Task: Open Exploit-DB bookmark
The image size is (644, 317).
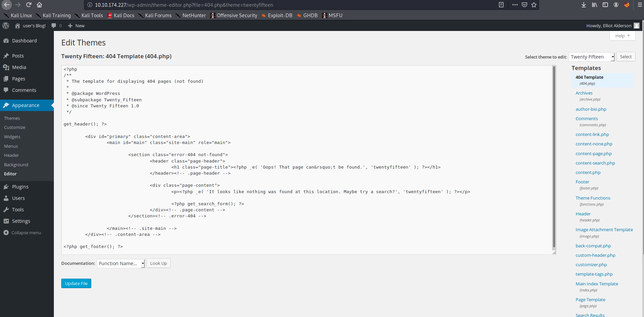Action: [277, 15]
